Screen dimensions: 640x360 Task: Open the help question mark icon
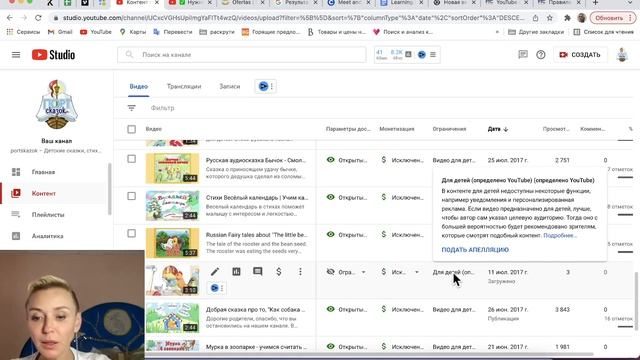[x=541, y=55]
